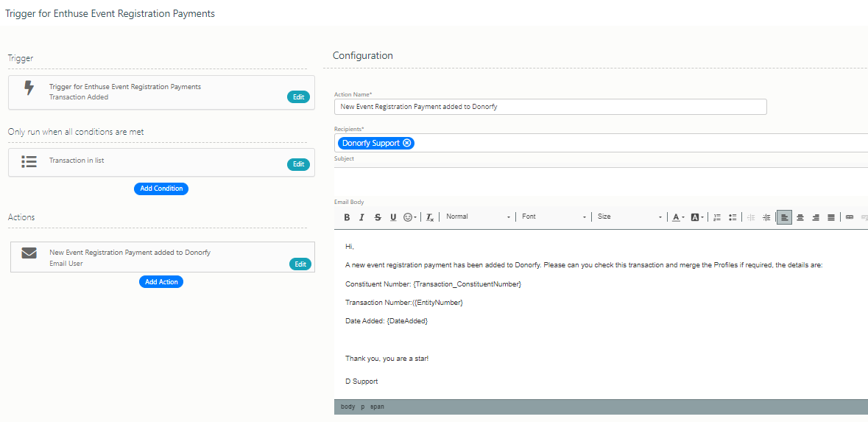Image resolution: width=868 pixels, height=422 pixels.
Task: Select the envelope email action icon
Action: pos(29,253)
